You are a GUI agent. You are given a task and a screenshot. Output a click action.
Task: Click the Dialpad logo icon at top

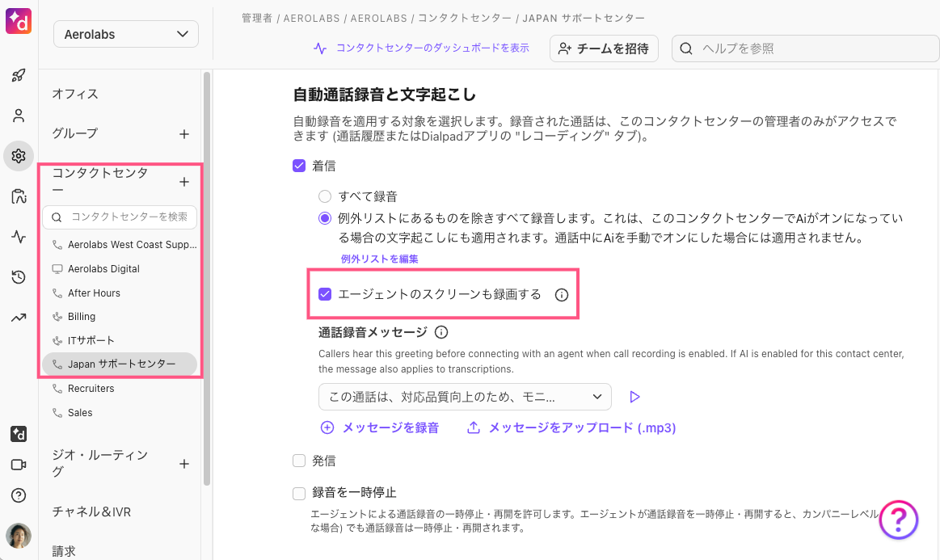pyautogui.click(x=19, y=22)
